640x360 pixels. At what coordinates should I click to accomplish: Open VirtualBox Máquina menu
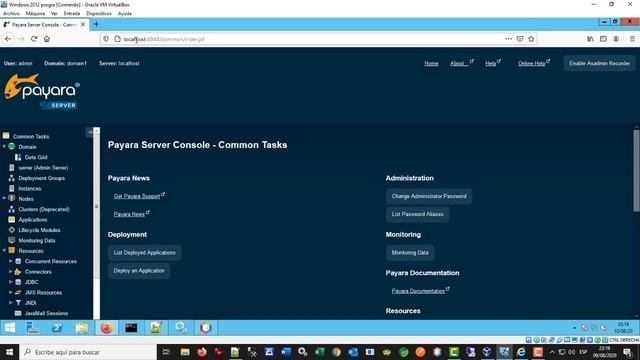(35, 13)
